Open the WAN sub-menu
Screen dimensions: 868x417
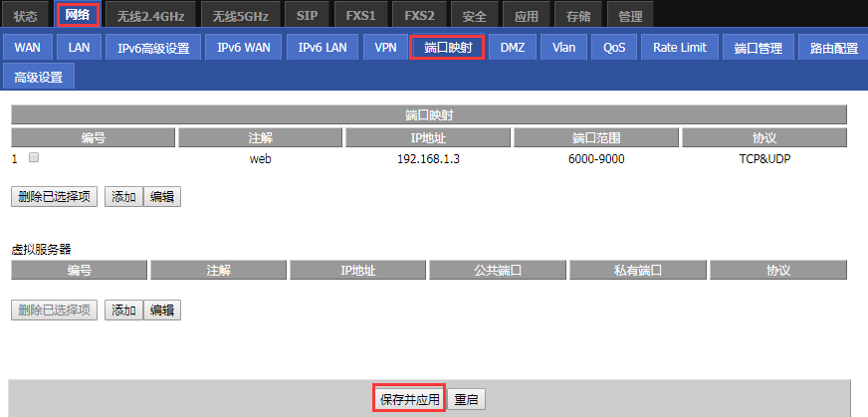[27, 48]
